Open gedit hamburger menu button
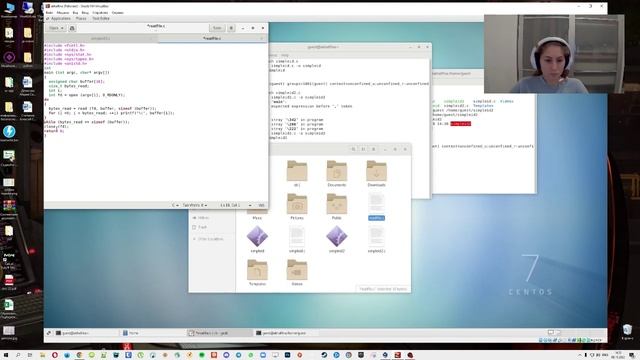Image resolution: width=640 pixels, height=360 pixels. [231, 28]
